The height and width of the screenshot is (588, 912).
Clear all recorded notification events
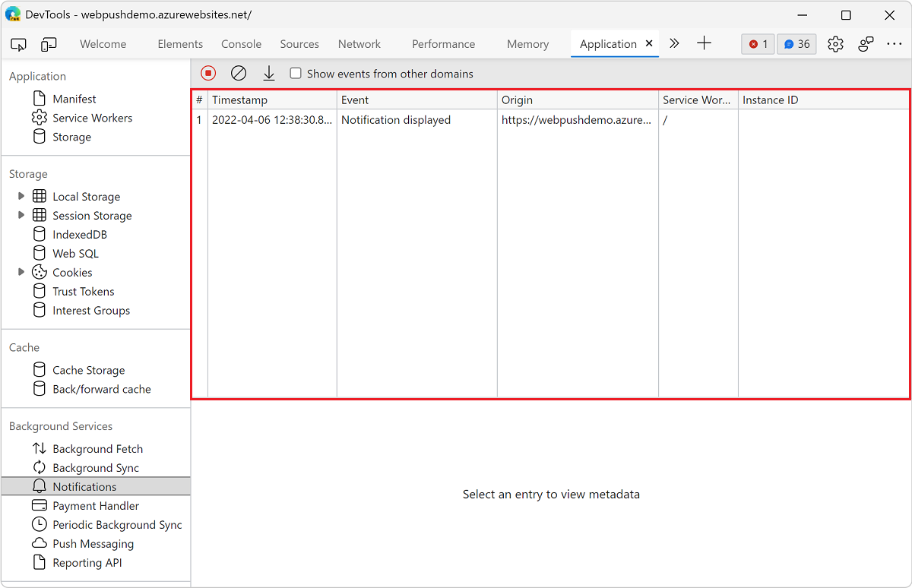(239, 73)
